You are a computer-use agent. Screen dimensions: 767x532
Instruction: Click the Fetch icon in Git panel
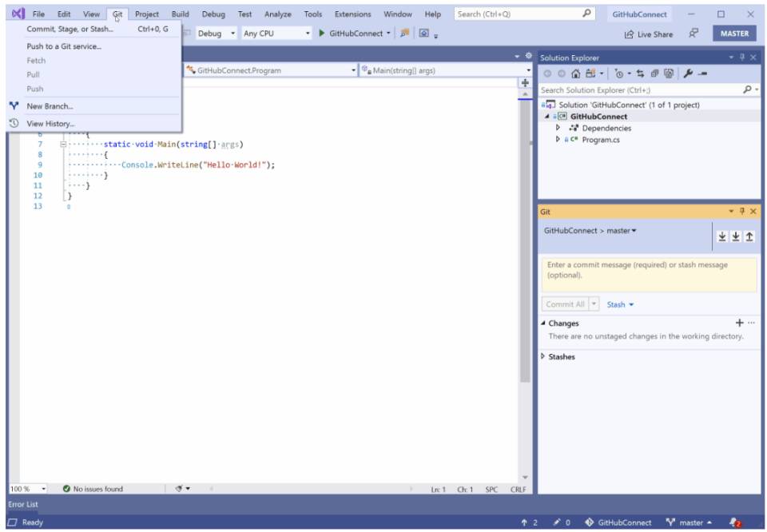coord(722,236)
